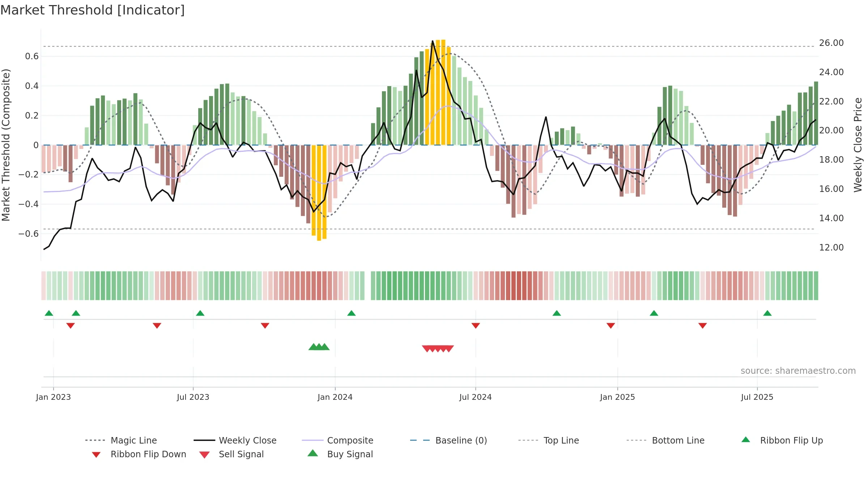The image size is (868, 488).
Task: Click the ribbon flip down marker before Jan 2025
Action: tap(611, 326)
